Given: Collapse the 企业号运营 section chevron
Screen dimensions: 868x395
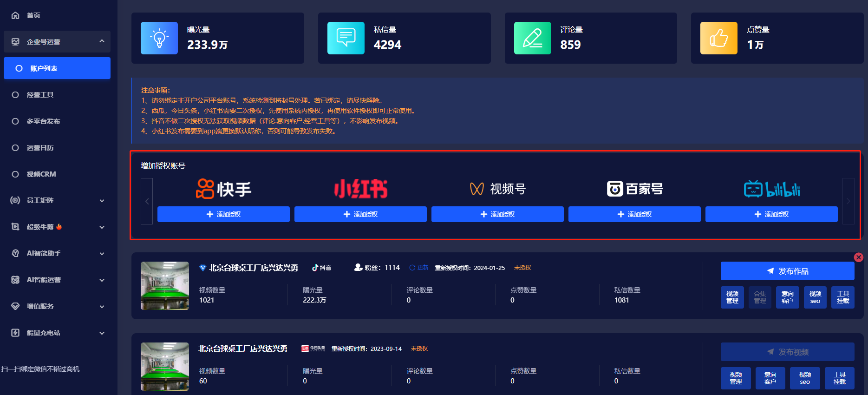Looking at the screenshot, I should (102, 41).
